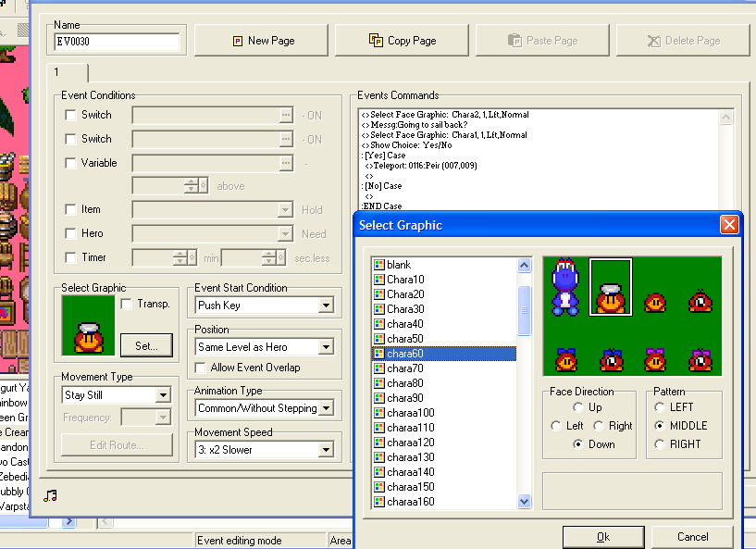
Task: Close the Select Graphic dialog
Action: (x=729, y=225)
